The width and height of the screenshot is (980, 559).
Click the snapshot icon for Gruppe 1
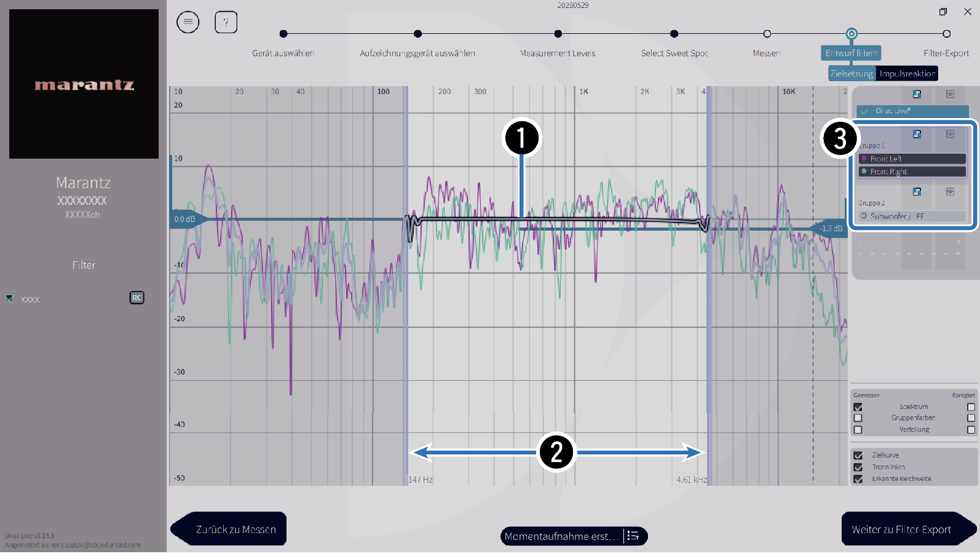coord(950,134)
